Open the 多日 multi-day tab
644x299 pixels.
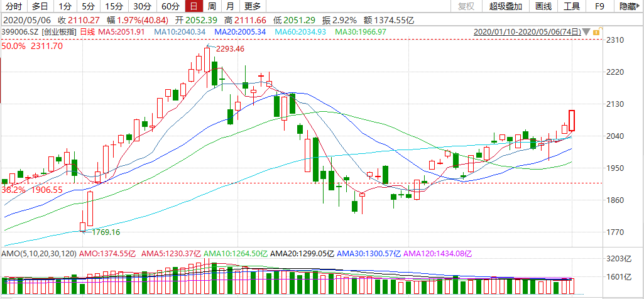pos(40,6)
